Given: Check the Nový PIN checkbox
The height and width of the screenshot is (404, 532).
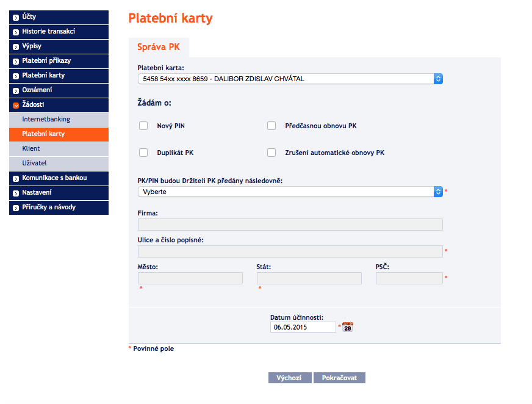Looking at the screenshot, I should [143, 126].
